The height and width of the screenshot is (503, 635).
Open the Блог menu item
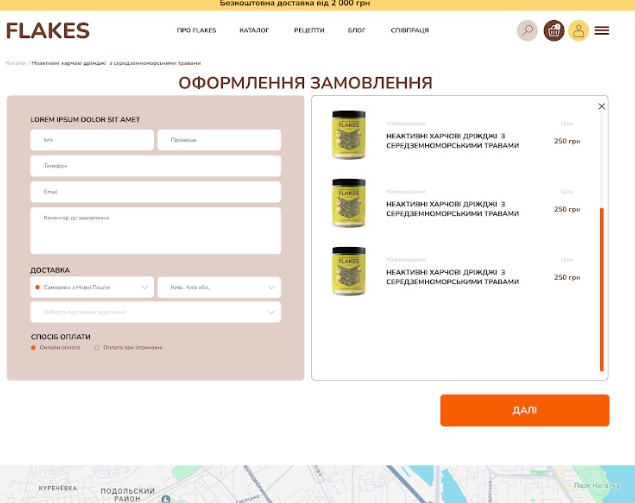tap(356, 31)
